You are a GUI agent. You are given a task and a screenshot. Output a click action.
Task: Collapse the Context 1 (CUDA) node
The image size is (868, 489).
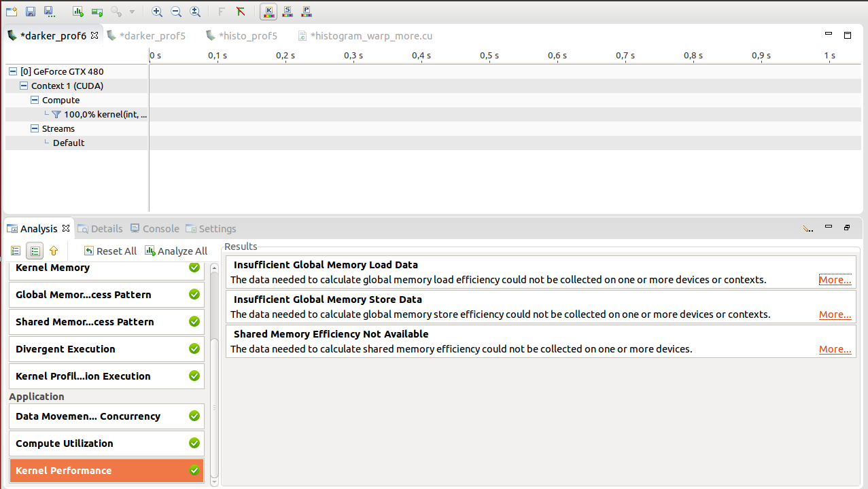[24, 86]
